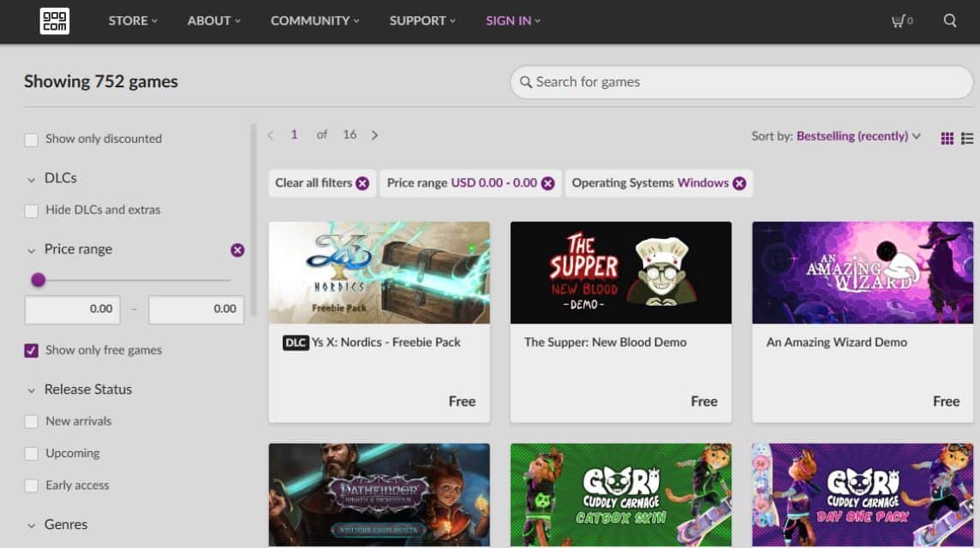Switch to grid view layout
This screenshot has width=980, height=548.
click(947, 137)
